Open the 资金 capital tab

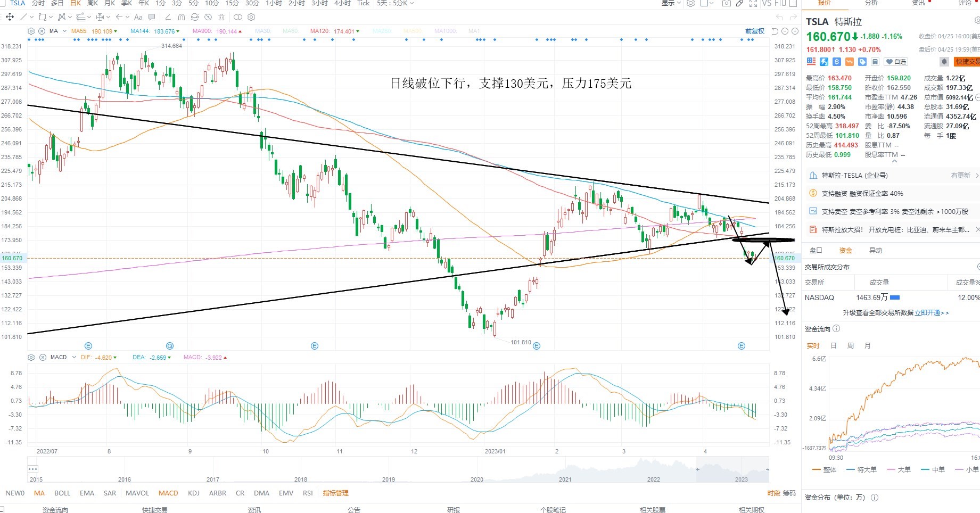845,251
